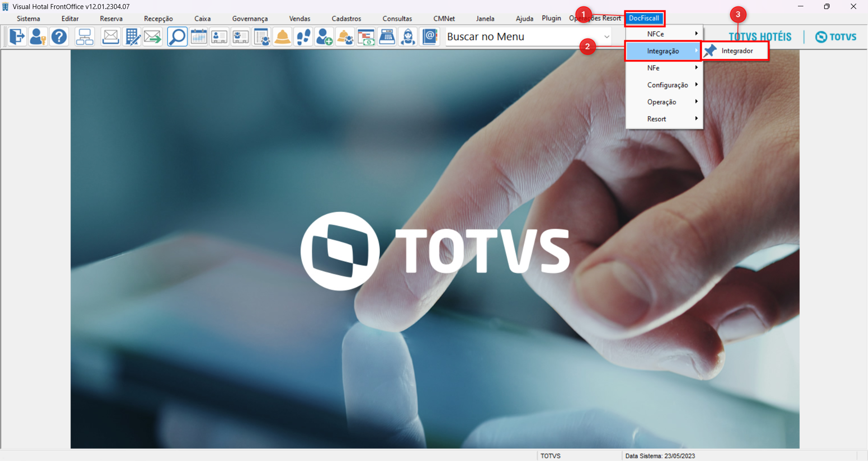Restore down the application window

[827, 6]
